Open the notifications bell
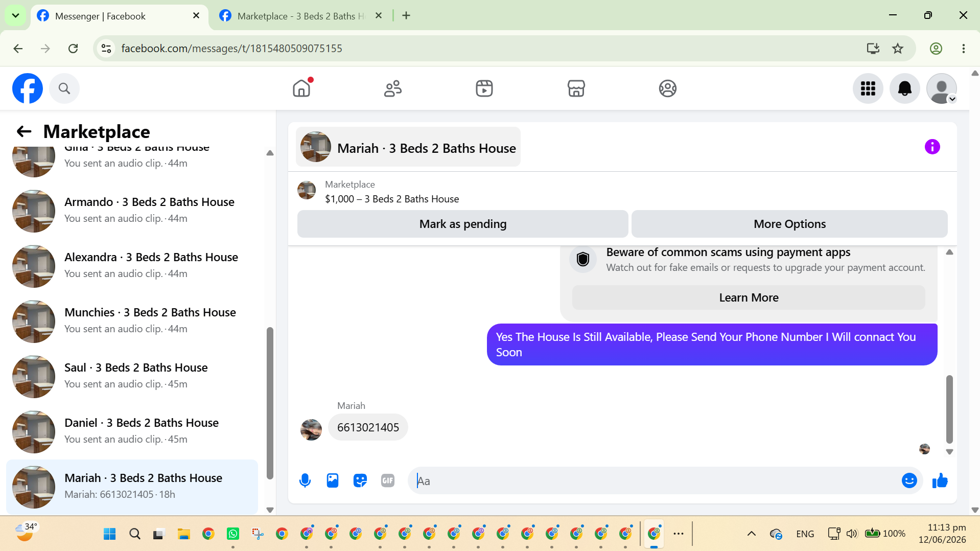Image resolution: width=980 pixels, height=551 pixels. click(x=905, y=88)
